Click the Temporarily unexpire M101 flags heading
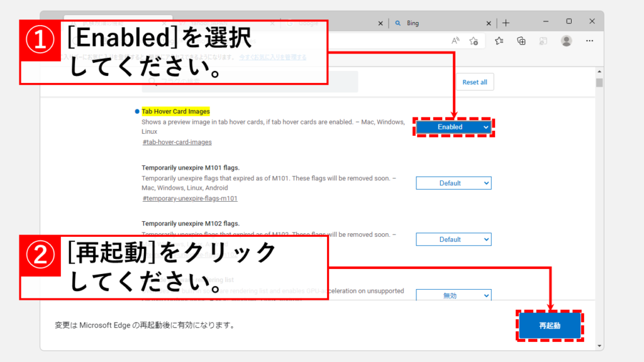Image resolution: width=644 pixels, height=362 pixels. [x=191, y=167]
